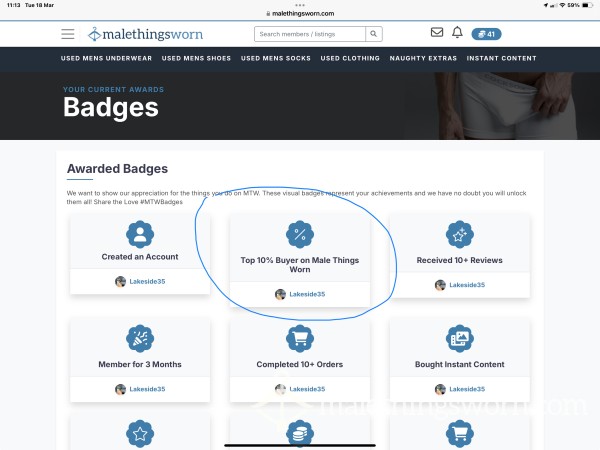Open Lakeside35 link under Member for 3 Months
The width and height of the screenshot is (600, 450).
click(147, 389)
